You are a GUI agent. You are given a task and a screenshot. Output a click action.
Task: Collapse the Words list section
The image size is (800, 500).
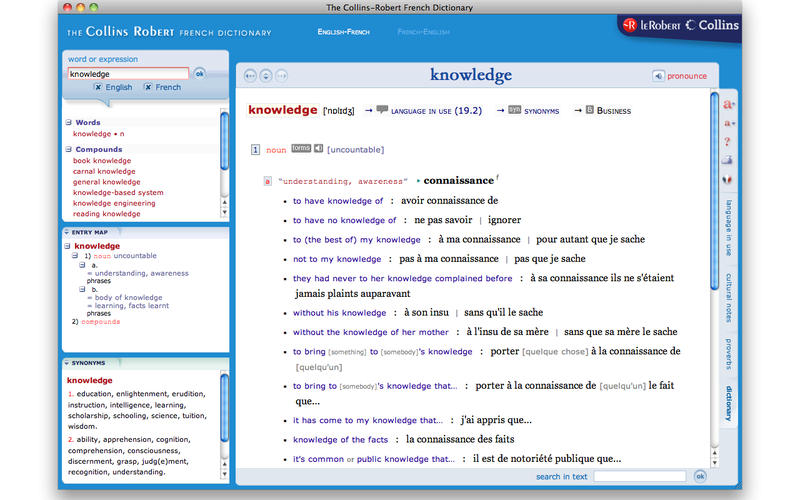click(68, 123)
